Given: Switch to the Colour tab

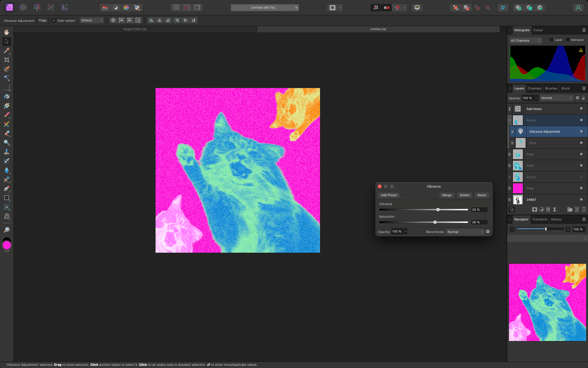Looking at the screenshot, I should coord(538,30).
